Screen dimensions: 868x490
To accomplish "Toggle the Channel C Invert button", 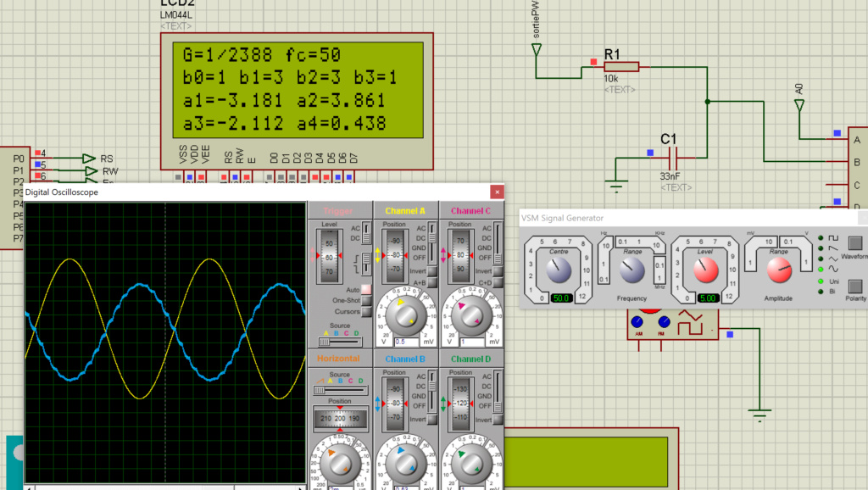I will point(498,271).
